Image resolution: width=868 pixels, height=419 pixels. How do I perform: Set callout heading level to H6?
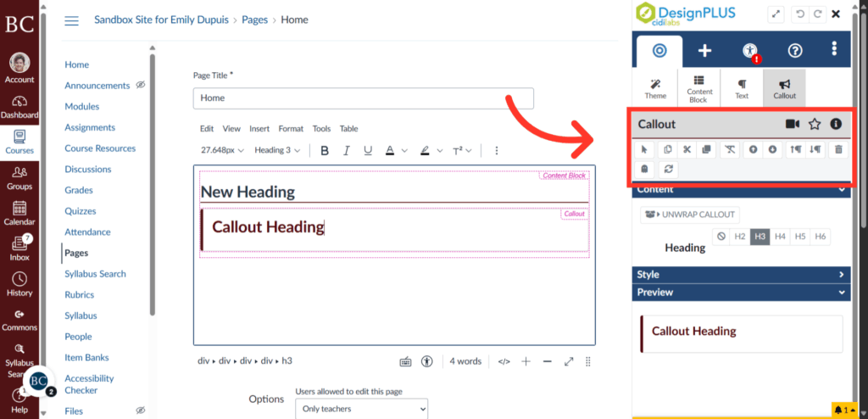coord(821,237)
